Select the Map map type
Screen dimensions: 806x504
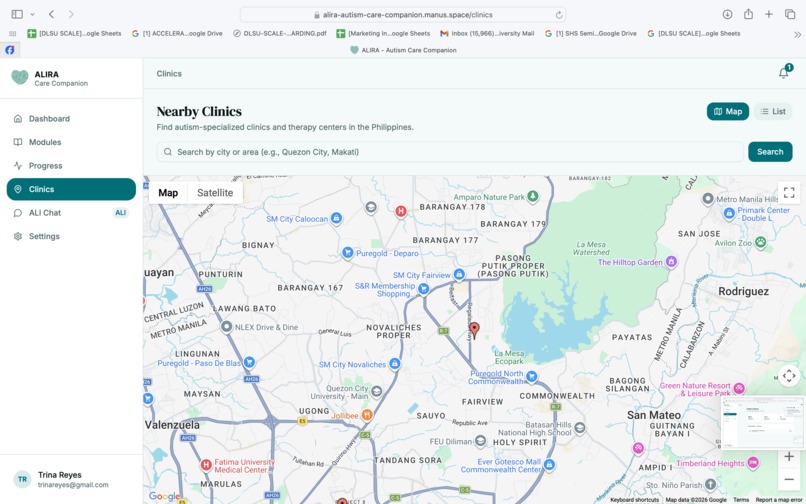coord(168,193)
